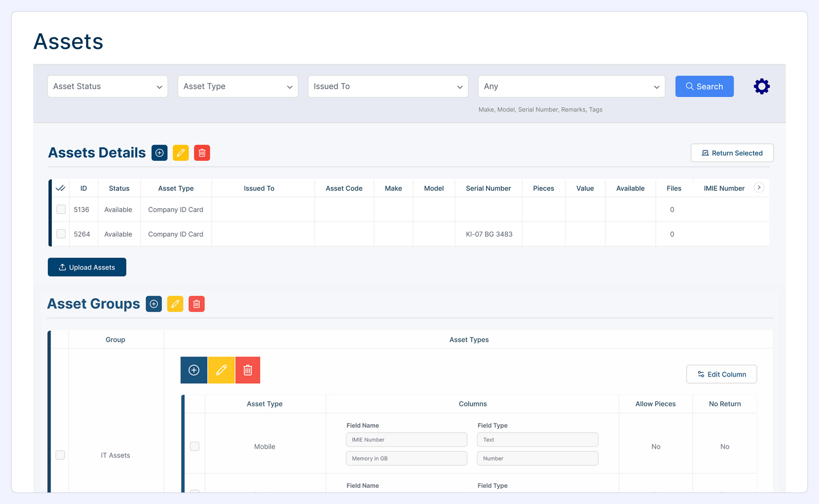Image resolution: width=819 pixels, height=504 pixels.
Task: Edit asset type using large yellow pencil icon
Action: [x=221, y=370]
